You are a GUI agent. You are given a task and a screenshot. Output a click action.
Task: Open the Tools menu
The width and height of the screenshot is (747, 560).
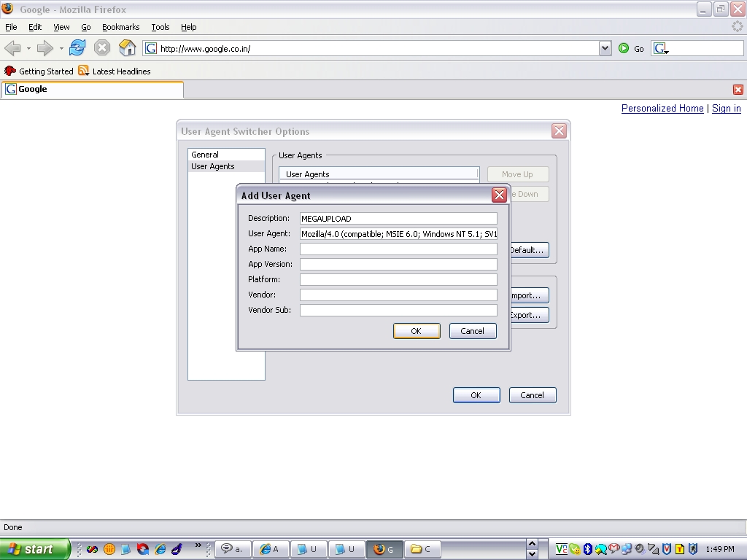pyautogui.click(x=160, y=27)
